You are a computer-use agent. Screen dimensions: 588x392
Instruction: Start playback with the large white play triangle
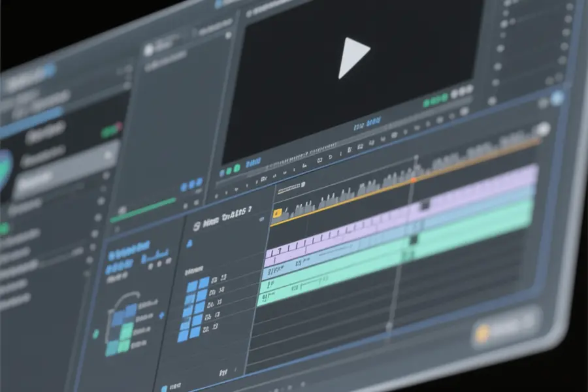click(353, 57)
